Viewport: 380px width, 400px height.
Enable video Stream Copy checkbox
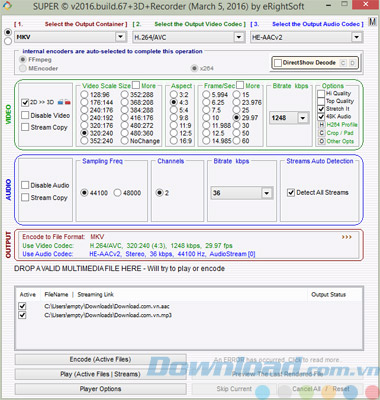click(25, 127)
